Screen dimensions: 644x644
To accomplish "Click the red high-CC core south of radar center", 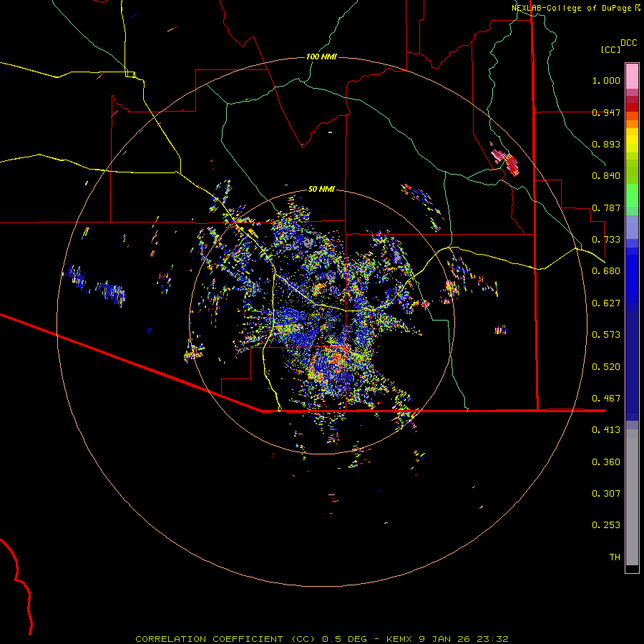I will coord(338,360).
